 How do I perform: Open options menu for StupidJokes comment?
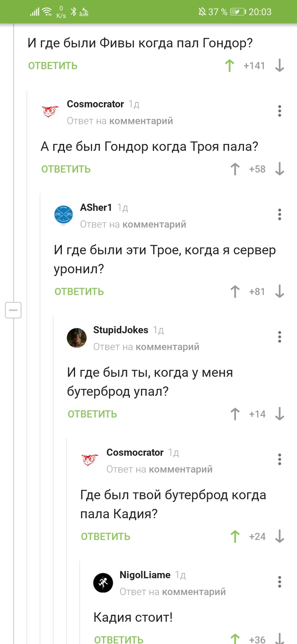point(279,337)
